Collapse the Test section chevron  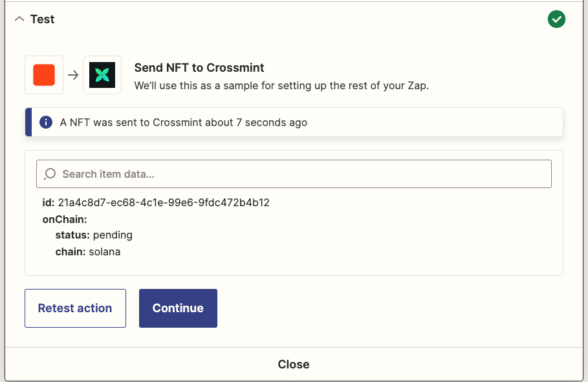19,19
